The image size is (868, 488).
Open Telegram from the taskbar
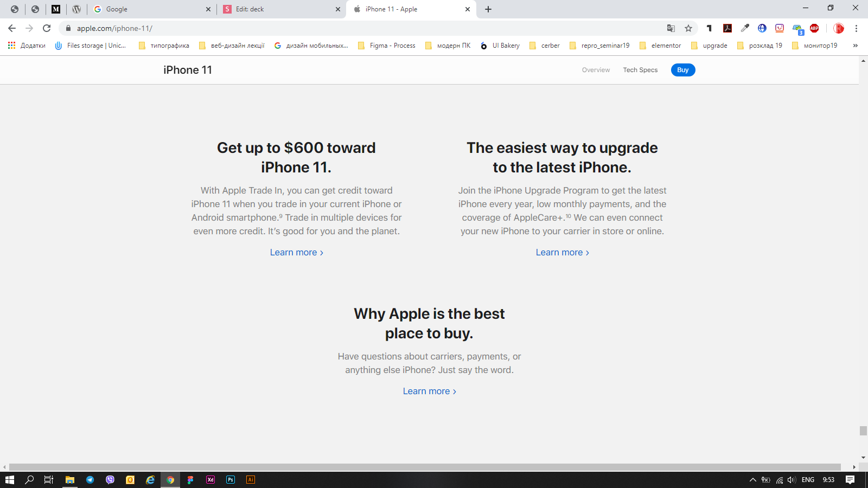click(90, 480)
